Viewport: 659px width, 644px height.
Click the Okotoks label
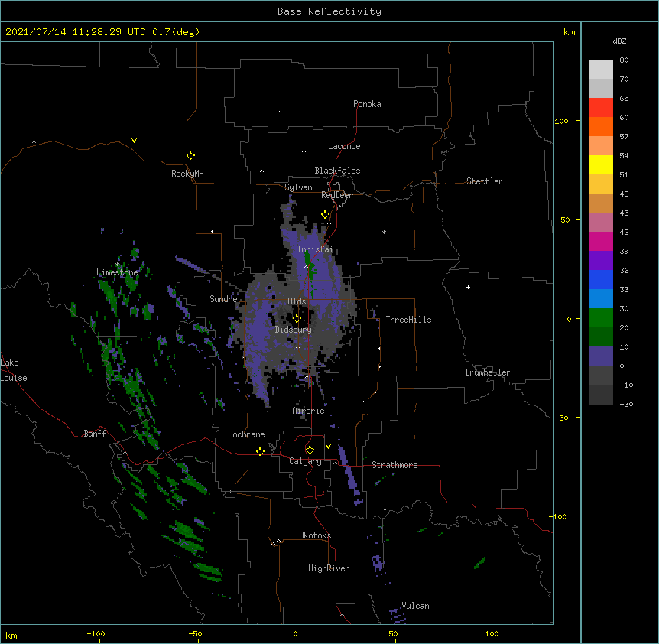[x=315, y=535]
